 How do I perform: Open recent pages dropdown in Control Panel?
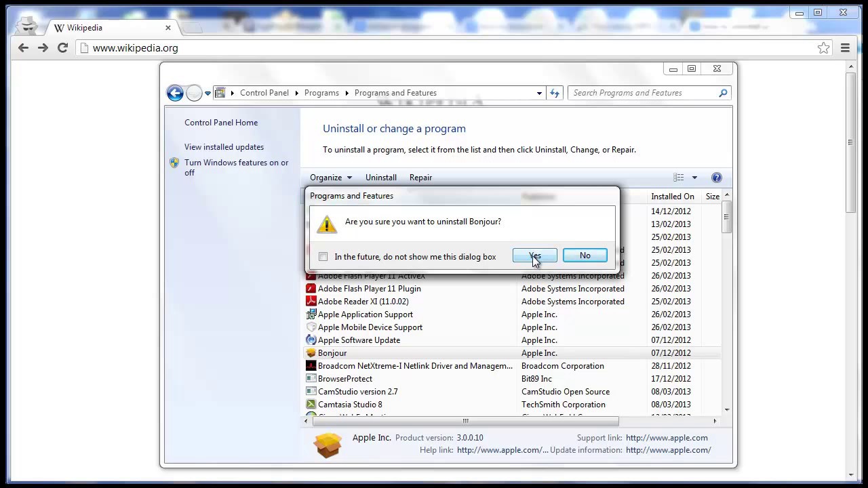tap(208, 94)
